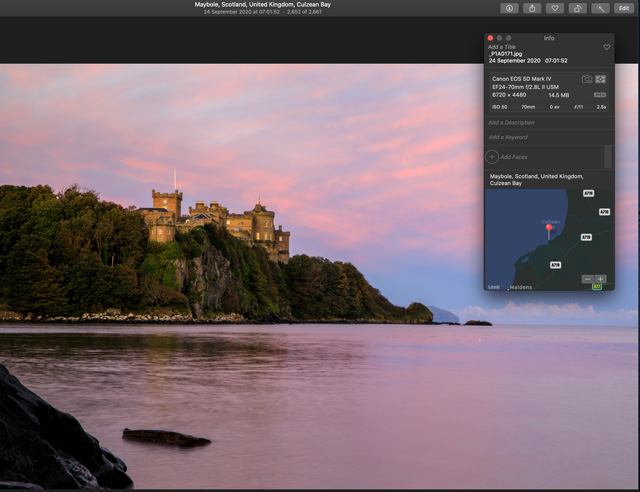Viewport: 640px width, 492px height.
Task: Open the Share menu in the toolbar
Action: (x=532, y=8)
